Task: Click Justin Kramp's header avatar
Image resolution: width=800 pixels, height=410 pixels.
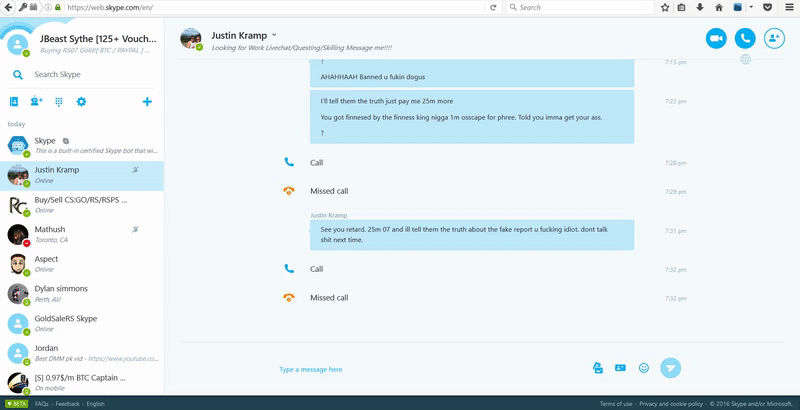Action: [x=191, y=39]
